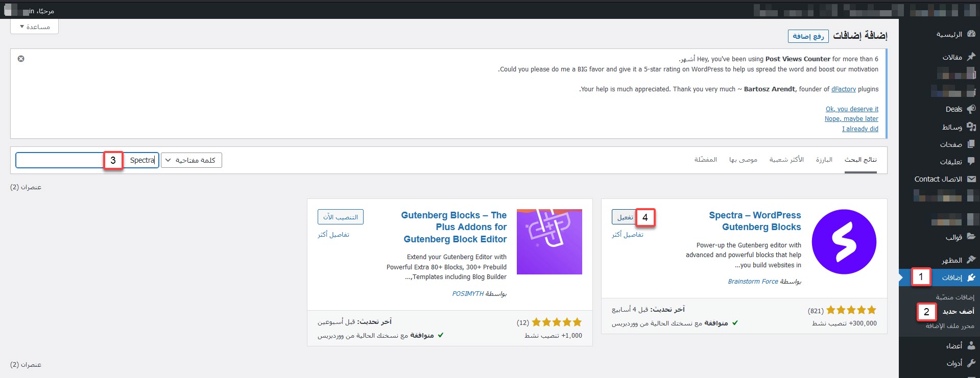The width and height of the screenshot is (980, 378).
Task: Activate Spectra with the تفعيل button
Action: tap(625, 217)
